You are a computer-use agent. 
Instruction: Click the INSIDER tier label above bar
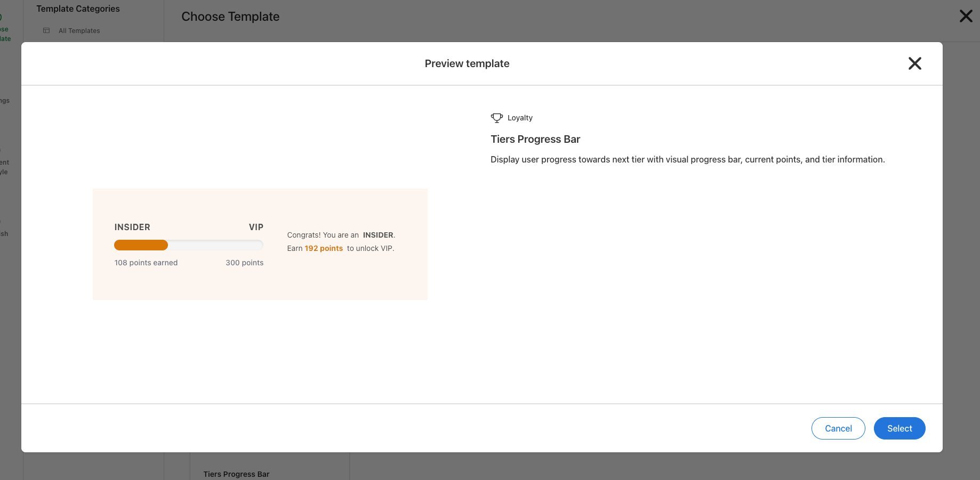click(132, 227)
